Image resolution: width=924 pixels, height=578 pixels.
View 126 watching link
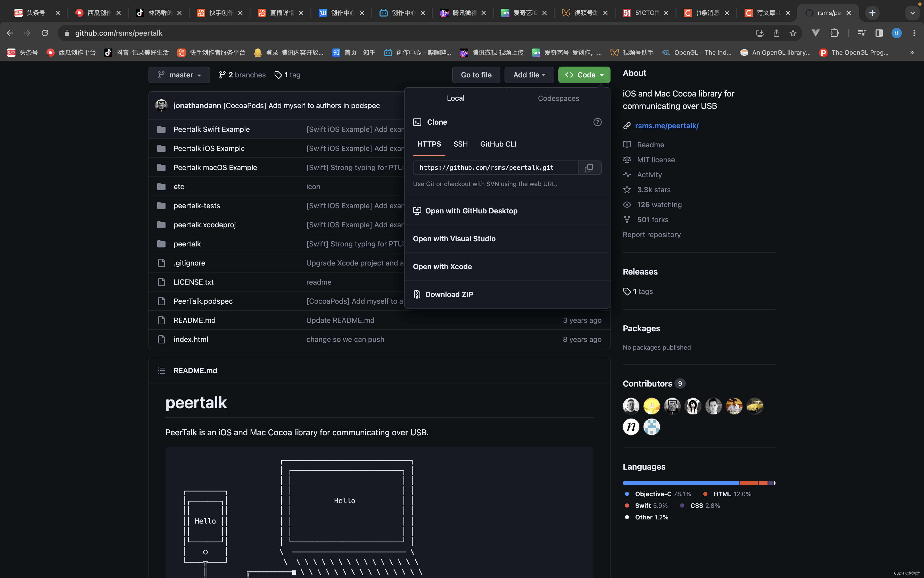[x=659, y=205]
